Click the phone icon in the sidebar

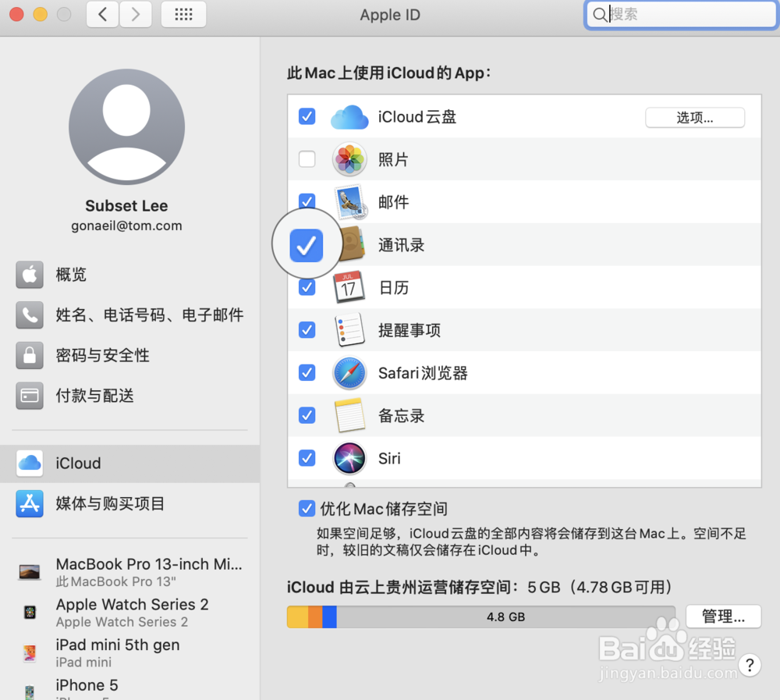tap(30, 314)
